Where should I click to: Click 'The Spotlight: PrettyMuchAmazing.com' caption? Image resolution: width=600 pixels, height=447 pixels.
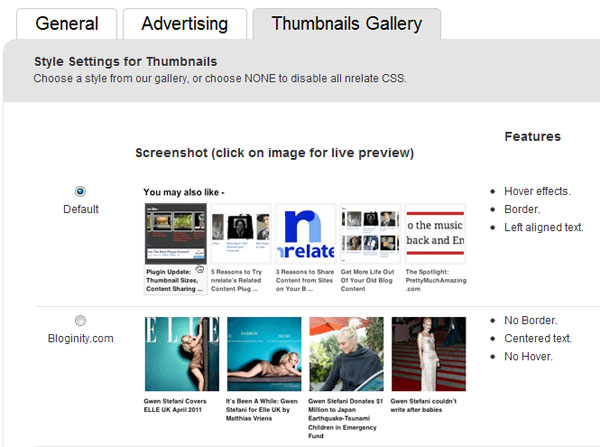(436, 281)
